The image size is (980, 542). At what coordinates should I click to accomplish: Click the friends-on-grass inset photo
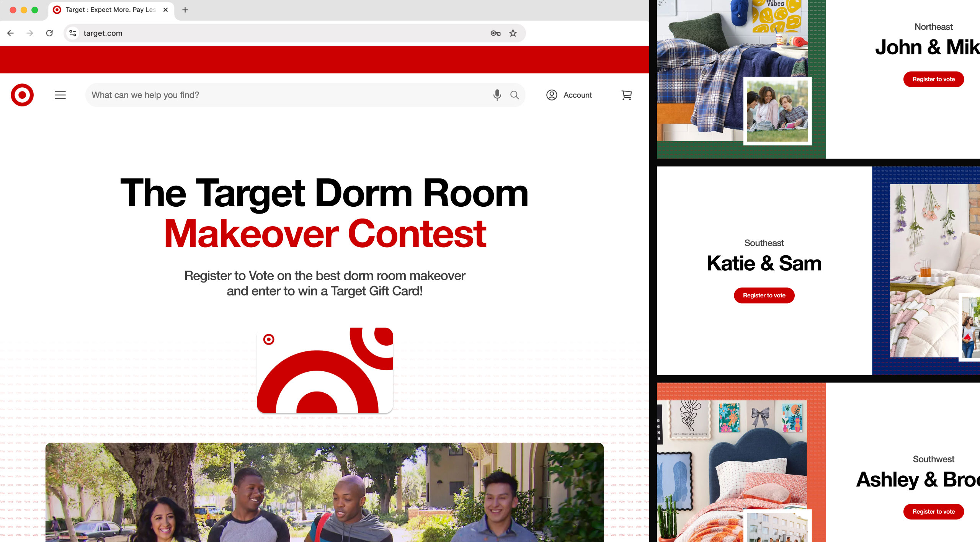pos(777,111)
